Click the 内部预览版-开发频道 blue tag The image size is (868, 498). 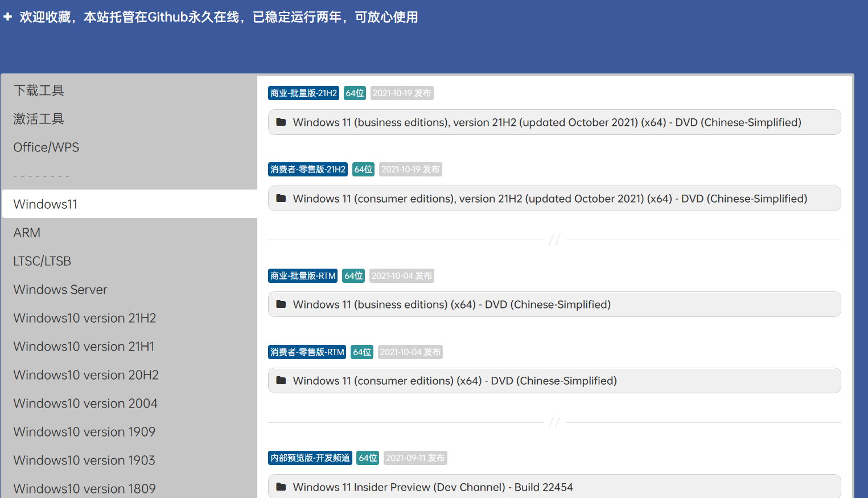(310, 458)
